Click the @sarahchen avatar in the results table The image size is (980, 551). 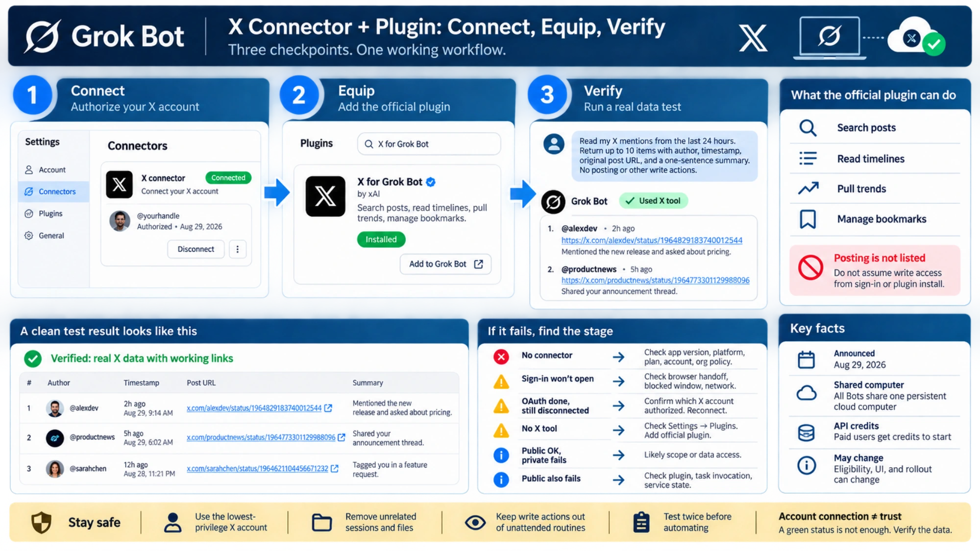[55, 469]
